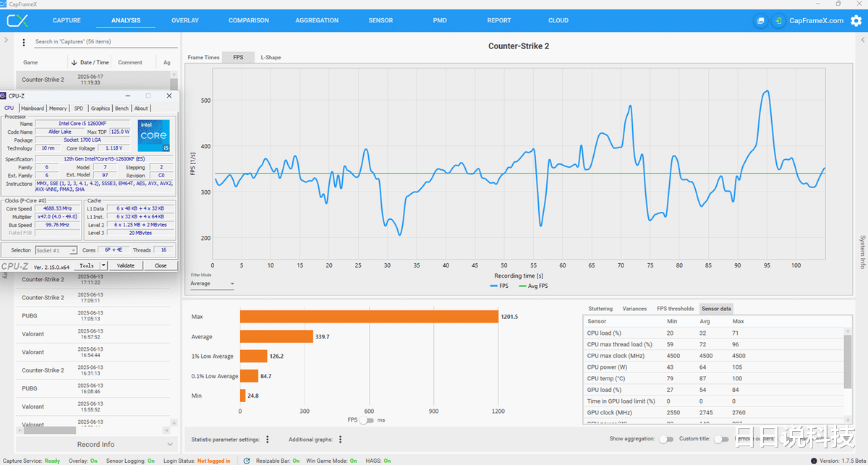
Task: Open the SPD tab in CPU-Z
Action: (x=78, y=108)
